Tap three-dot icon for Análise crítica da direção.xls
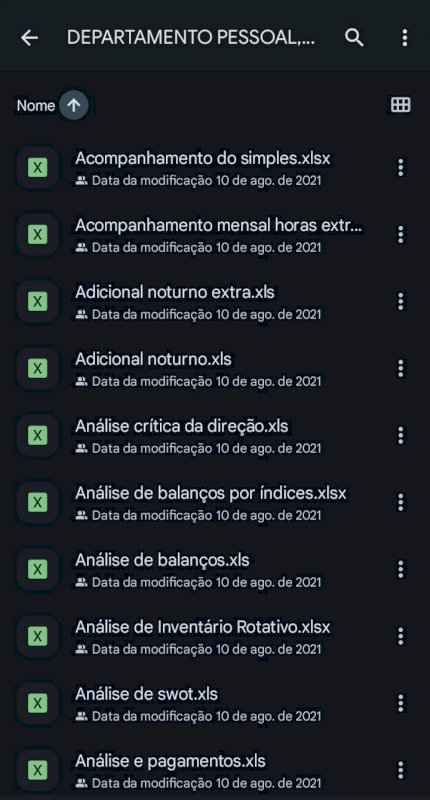Screen dimensions: 430x800 click(401, 435)
